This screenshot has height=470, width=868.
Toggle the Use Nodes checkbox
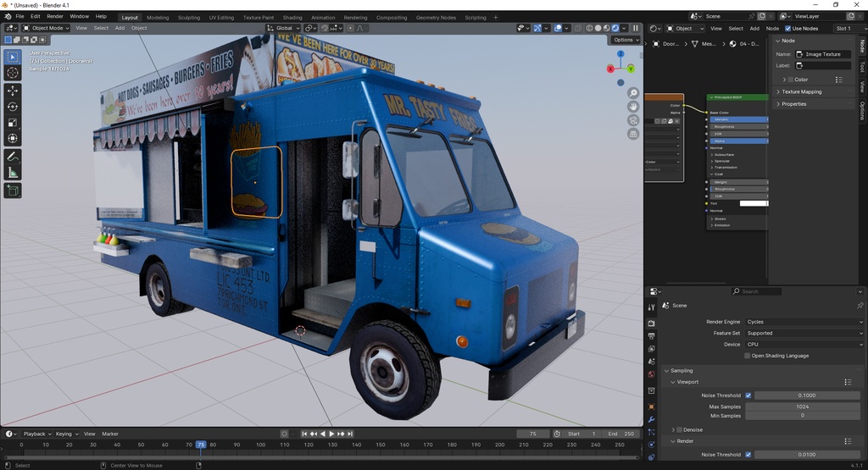(x=787, y=28)
